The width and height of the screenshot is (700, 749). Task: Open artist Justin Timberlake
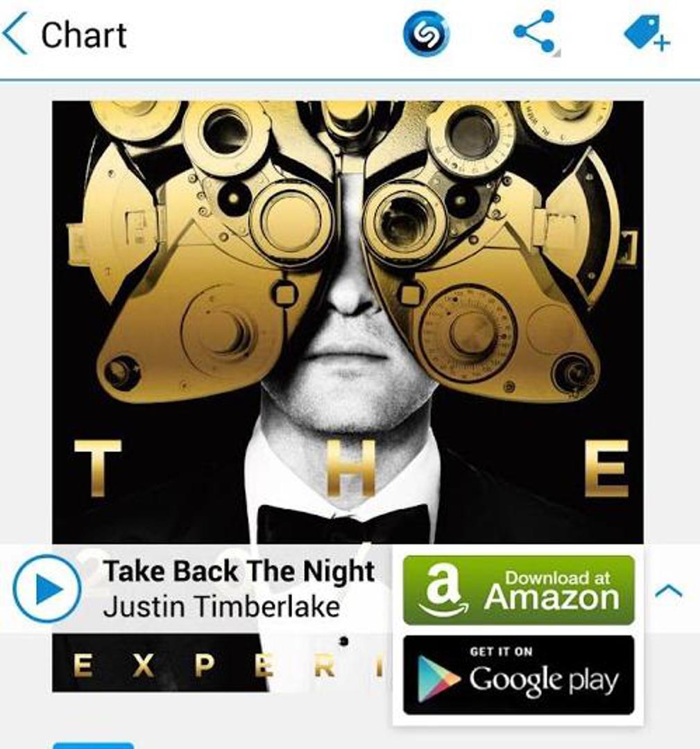point(221,607)
